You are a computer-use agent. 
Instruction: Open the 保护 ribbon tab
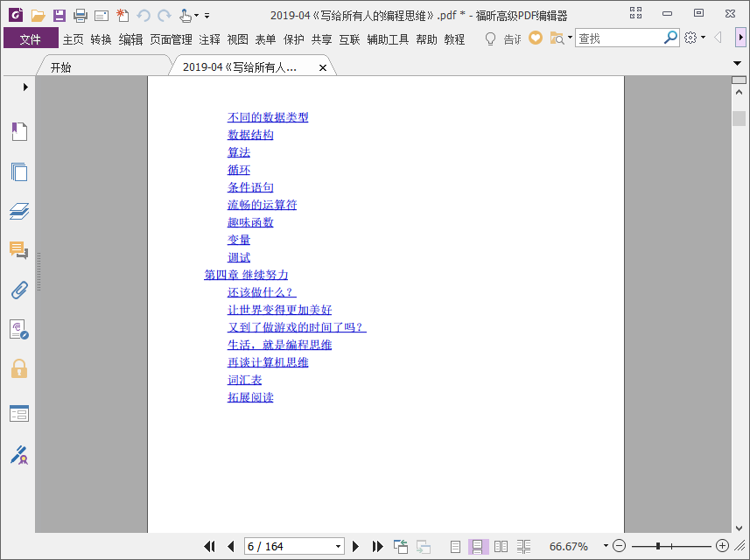click(294, 39)
